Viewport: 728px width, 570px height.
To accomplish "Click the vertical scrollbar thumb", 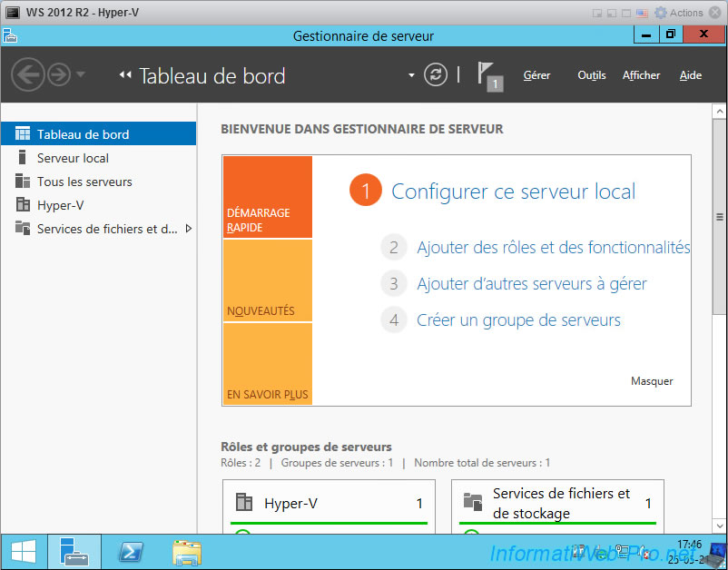I will (x=719, y=217).
